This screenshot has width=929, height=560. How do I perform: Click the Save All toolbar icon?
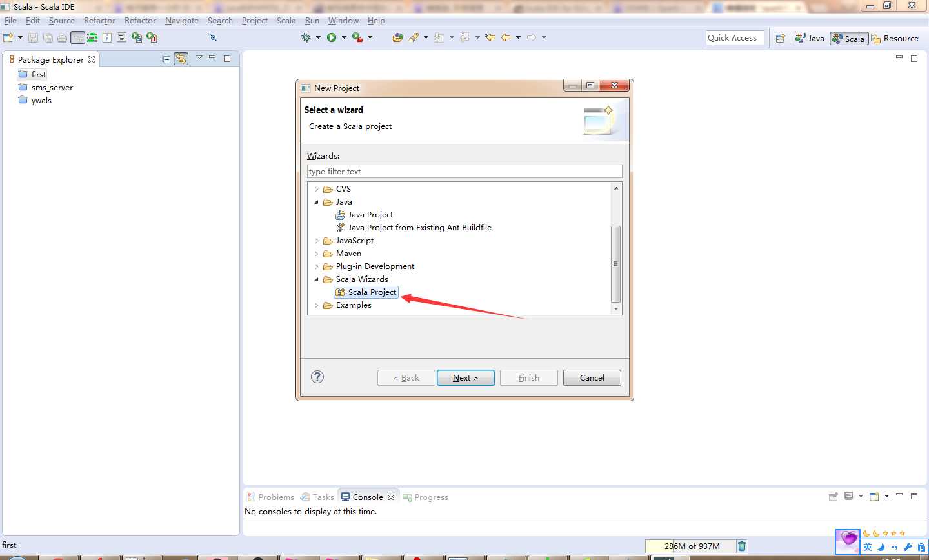point(48,37)
